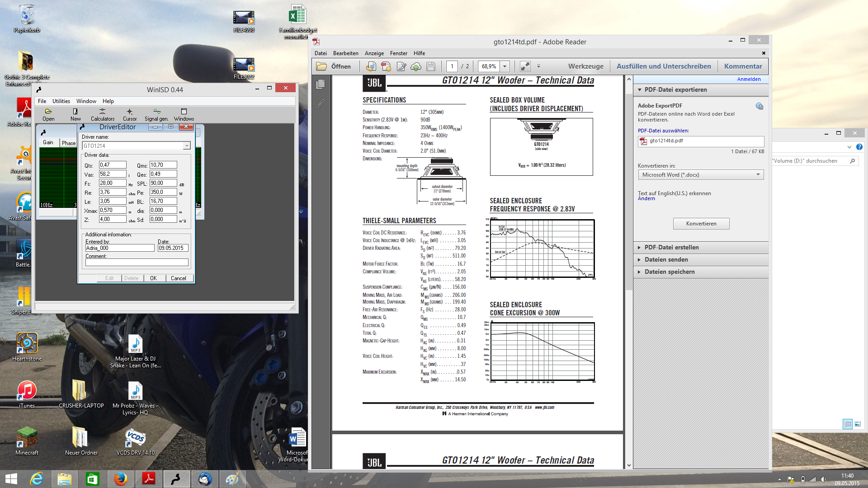Open the zoom percentage dropdown in Reader
This screenshot has width=868, height=488.
[x=505, y=66]
